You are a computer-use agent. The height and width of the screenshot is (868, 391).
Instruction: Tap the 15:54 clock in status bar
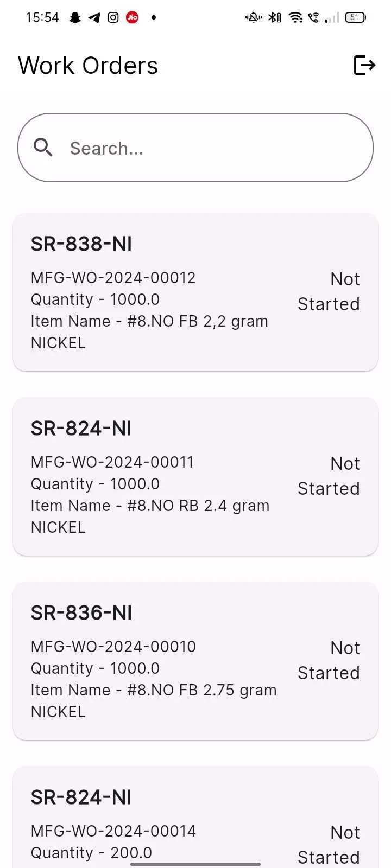pyautogui.click(x=42, y=17)
